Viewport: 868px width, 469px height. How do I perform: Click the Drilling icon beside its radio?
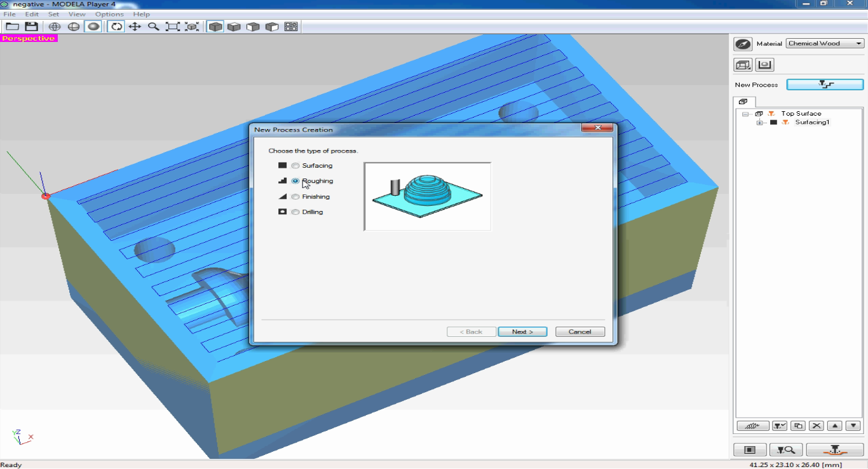coord(283,212)
